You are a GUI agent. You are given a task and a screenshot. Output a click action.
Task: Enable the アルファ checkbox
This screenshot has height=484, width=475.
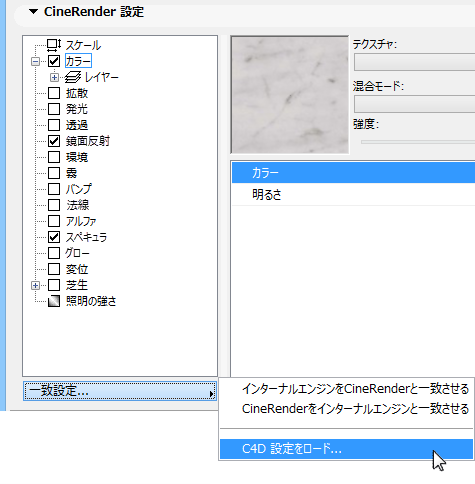tap(54, 221)
